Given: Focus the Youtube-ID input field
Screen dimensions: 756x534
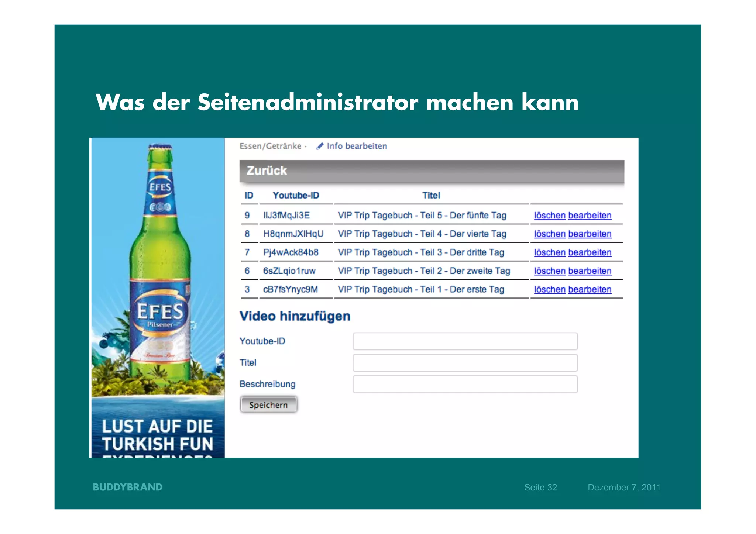Looking at the screenshot, I should tap(465, 341).
